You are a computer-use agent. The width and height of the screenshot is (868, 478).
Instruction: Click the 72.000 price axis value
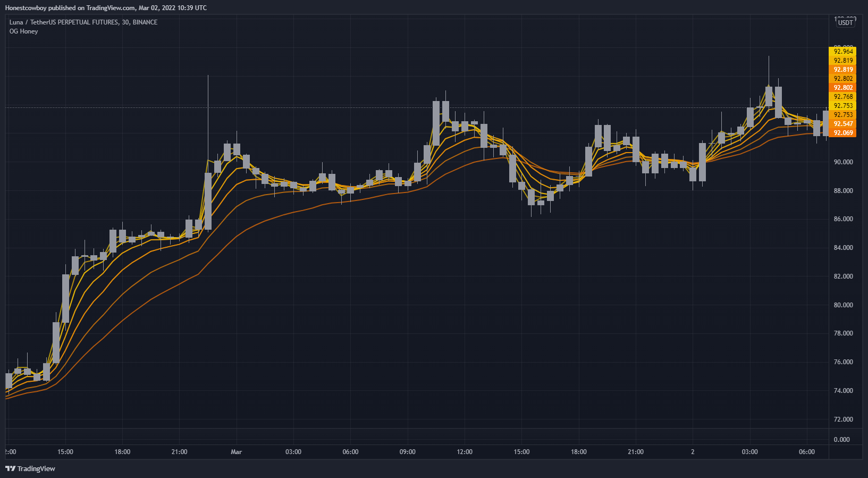844,420
